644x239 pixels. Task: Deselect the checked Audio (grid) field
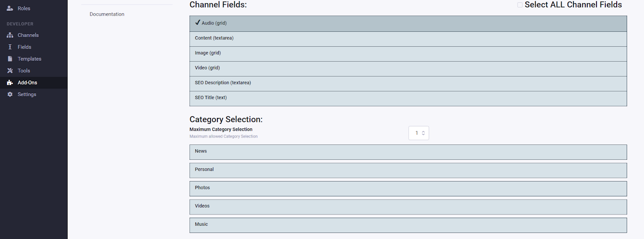408,23
